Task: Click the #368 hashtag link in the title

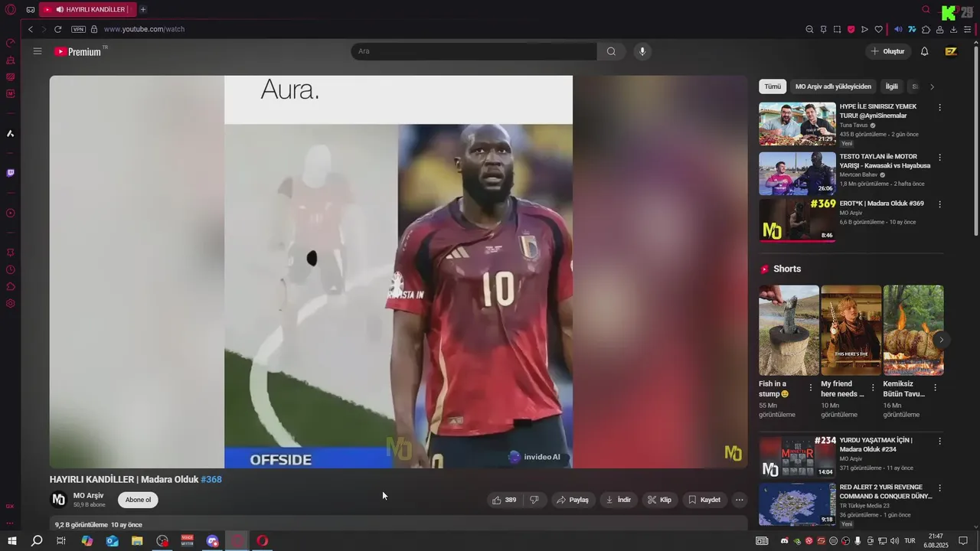Action: pos(211,480)
